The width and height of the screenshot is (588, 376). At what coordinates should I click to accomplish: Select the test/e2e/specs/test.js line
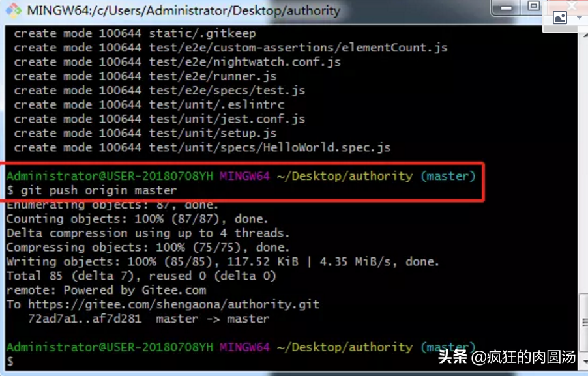pos(159,91)
